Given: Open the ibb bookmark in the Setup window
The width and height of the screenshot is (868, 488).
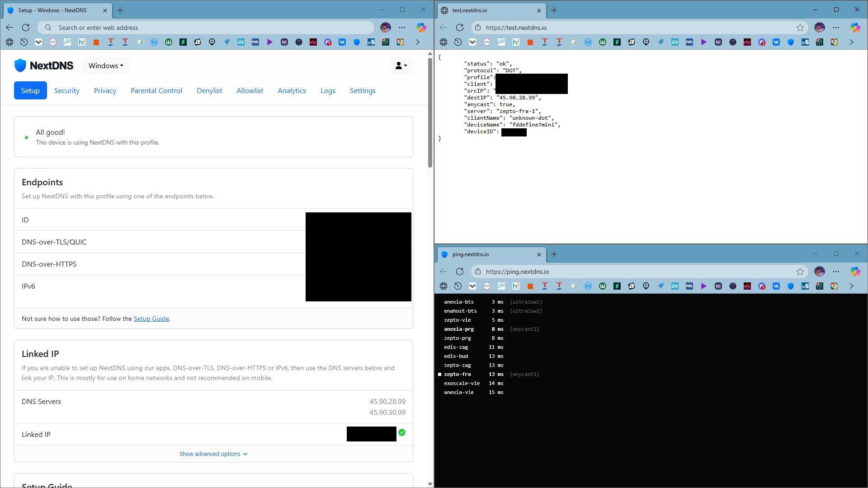Looking at the screenshot, I should coord(241,42).
